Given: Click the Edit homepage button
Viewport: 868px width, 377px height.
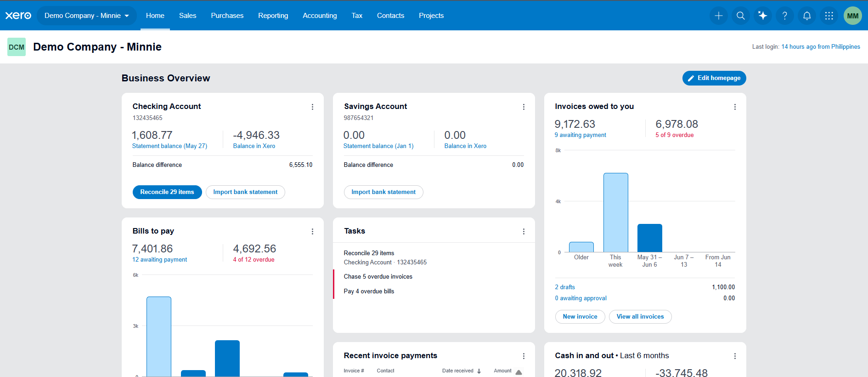Looking at the screenshot, I should tap(714, 78).
